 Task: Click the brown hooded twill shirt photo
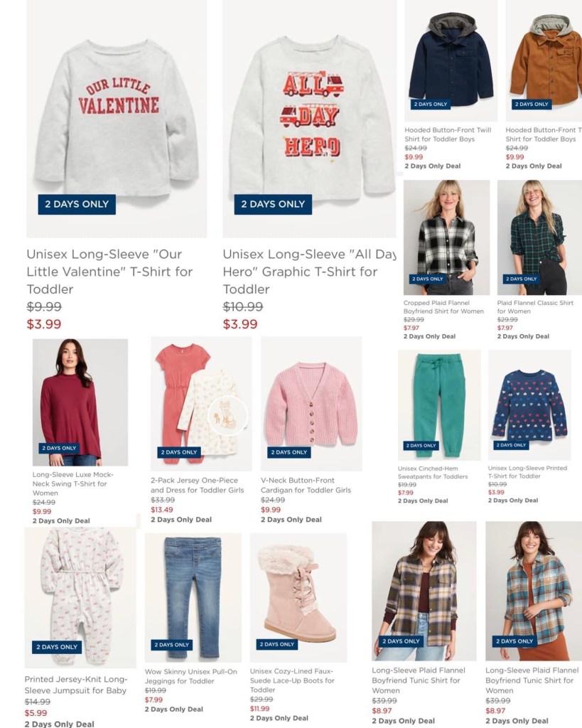[x=544, y=61]
